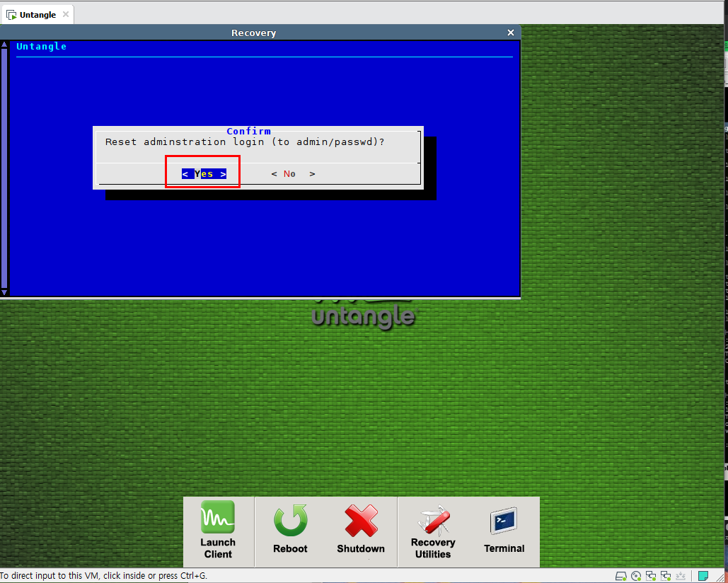Close the Untangle VM tab

pyautogui.click(x=66, y=14)
